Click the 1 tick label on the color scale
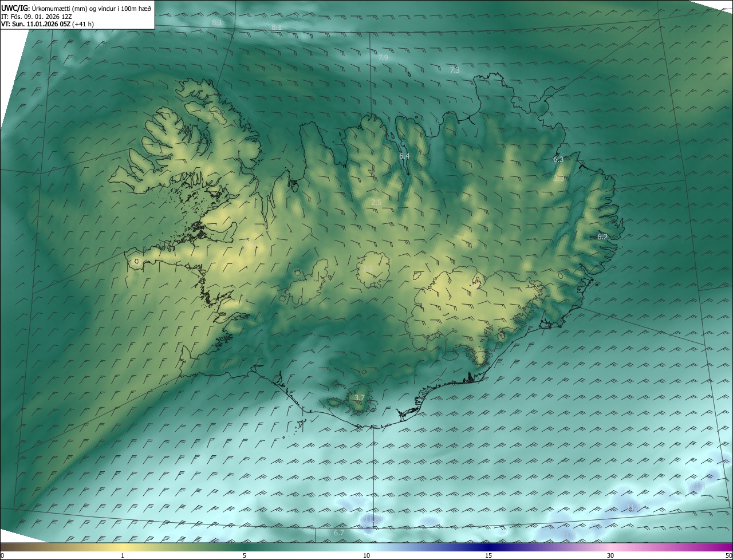 (123, 555)
